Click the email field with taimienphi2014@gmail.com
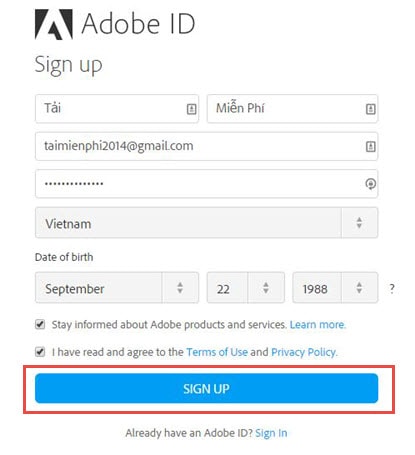This screenshot has height=455, width=415. tap(206, 146)
